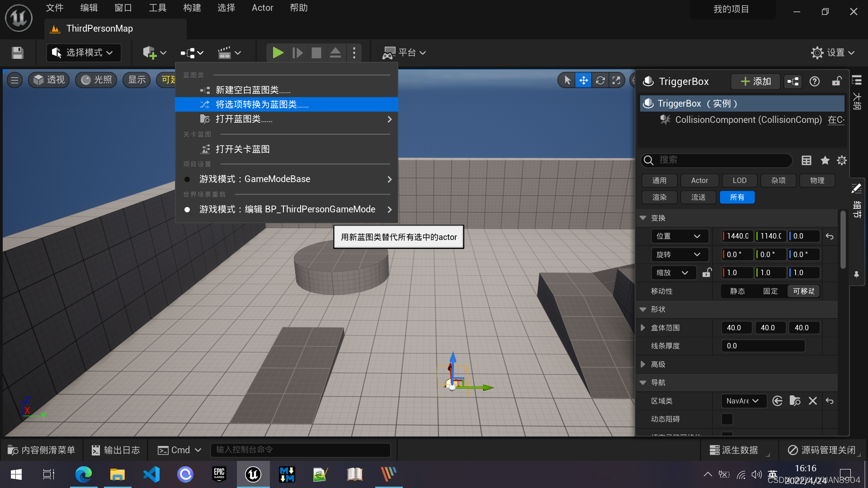Select the scale gizmo tool icon
868x488 pixels.
pyautogui.click(x=616, y=80)
